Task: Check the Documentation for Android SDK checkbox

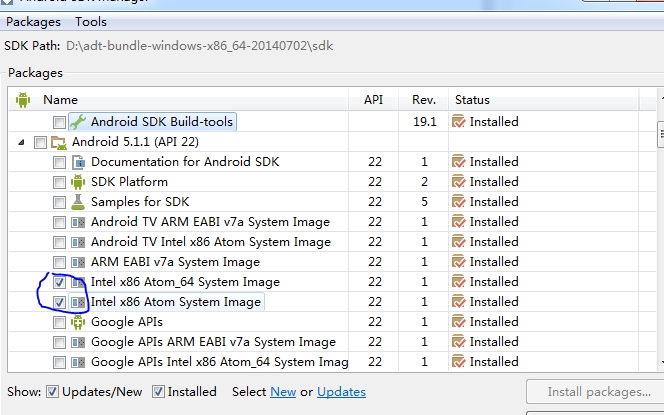Action: coord(59,162)
